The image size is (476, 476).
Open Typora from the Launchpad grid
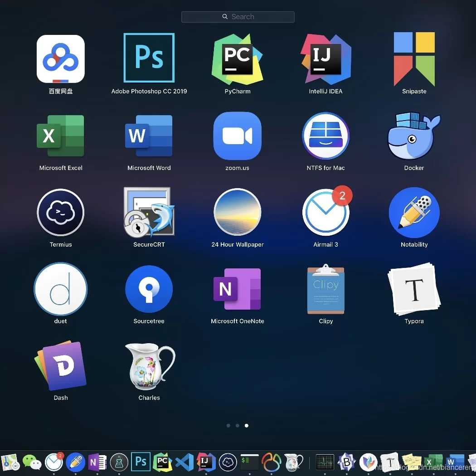coord(414,289)
